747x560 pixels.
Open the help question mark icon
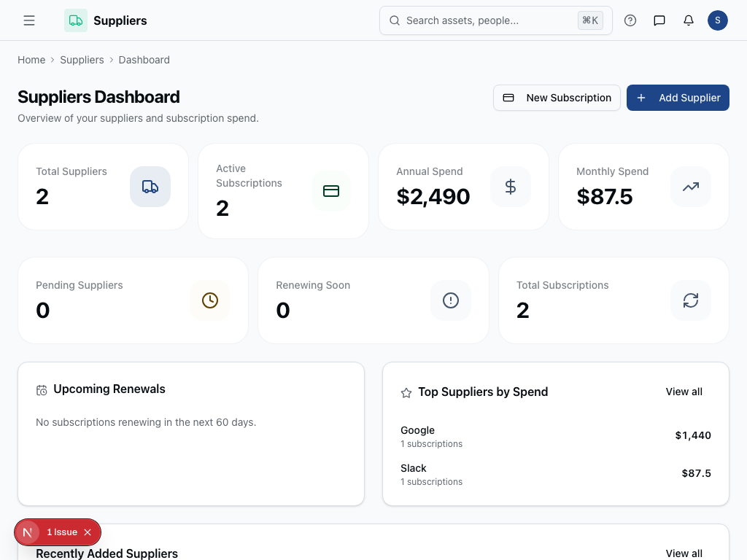[630, 20]
